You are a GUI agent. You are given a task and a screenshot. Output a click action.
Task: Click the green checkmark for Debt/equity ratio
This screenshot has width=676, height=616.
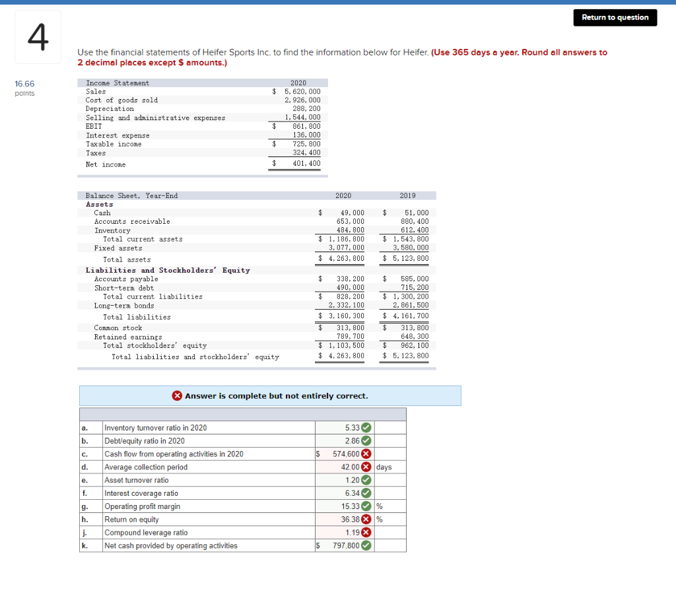pos(366,440)
